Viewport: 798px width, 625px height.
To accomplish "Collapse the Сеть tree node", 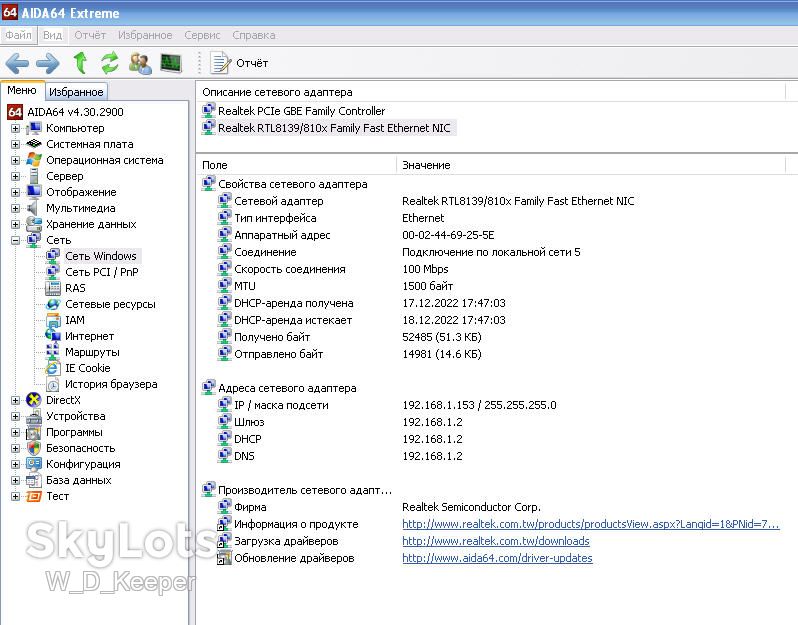I will click(x=15, y=240).
